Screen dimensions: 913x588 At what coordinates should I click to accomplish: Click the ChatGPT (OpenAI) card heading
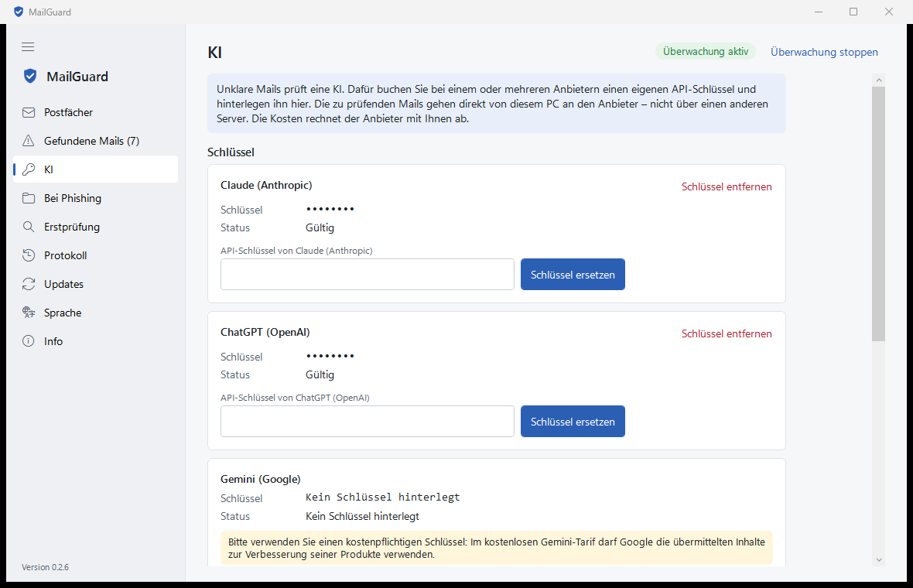pyautogui.click(x=265, y=332)
